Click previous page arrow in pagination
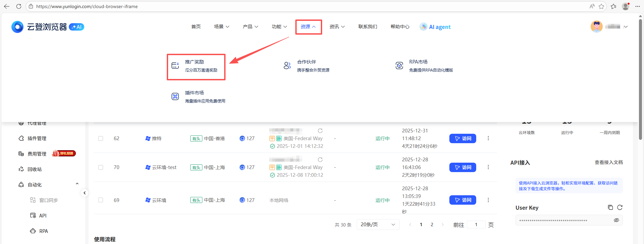 [410, 225]
